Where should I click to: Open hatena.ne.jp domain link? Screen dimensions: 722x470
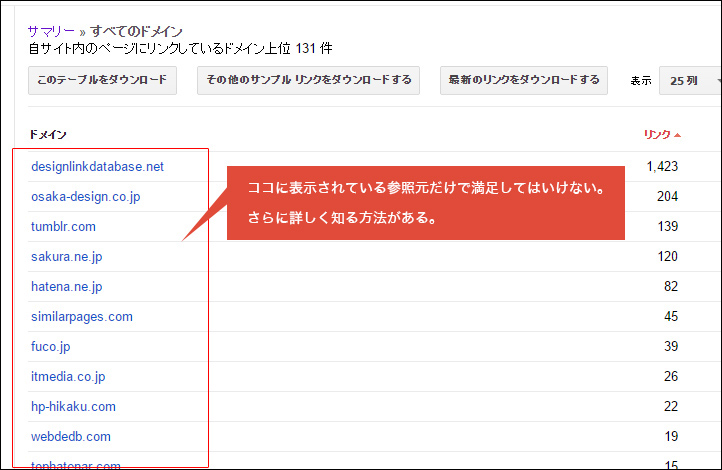(x=66, y=286)
